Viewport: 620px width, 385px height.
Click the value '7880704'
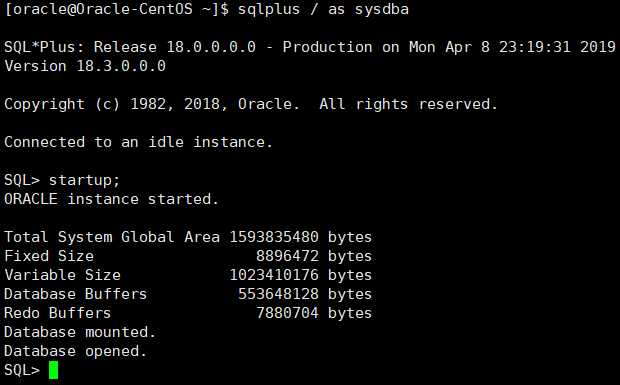(x=287, y=313)
